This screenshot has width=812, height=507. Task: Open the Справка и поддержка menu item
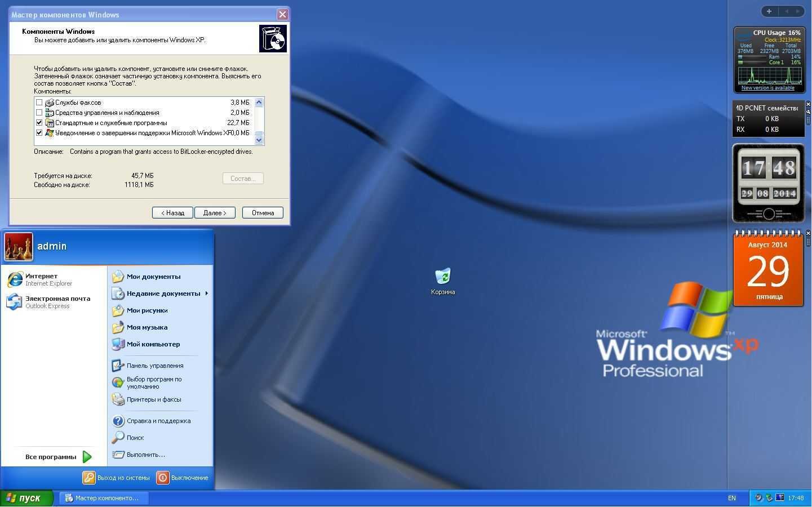pos(161,421)
